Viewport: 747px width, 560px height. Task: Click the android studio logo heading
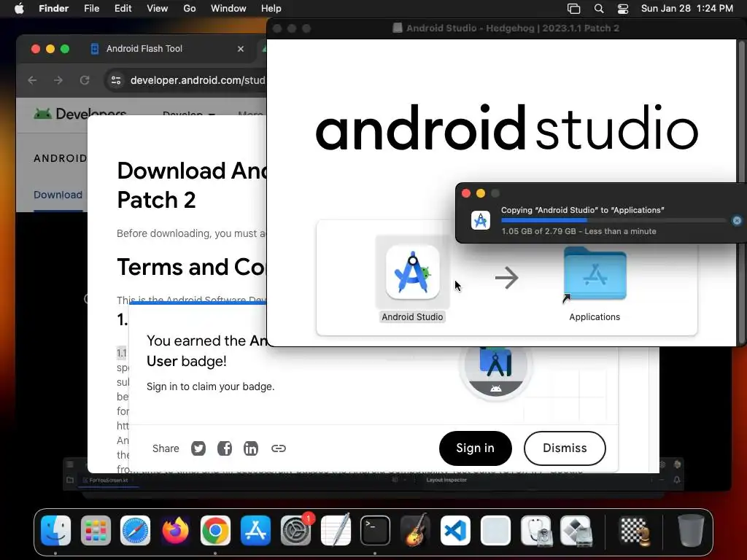pyautogui.click(x=507, y=128)
